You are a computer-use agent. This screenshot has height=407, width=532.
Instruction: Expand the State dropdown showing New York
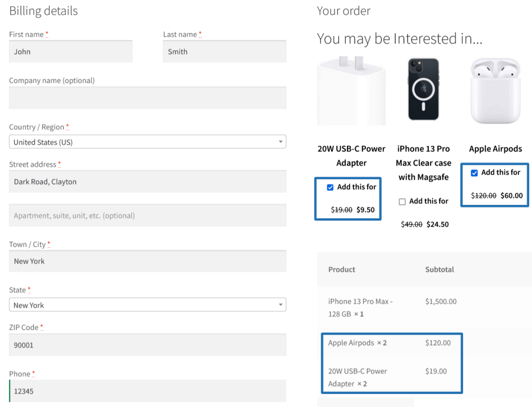[x=147, y=305]
